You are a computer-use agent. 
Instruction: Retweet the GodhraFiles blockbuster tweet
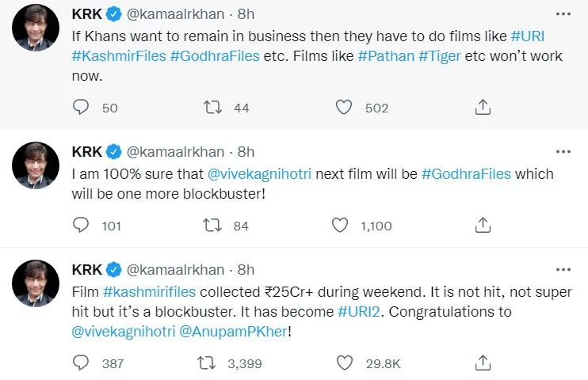click(212, 225)
